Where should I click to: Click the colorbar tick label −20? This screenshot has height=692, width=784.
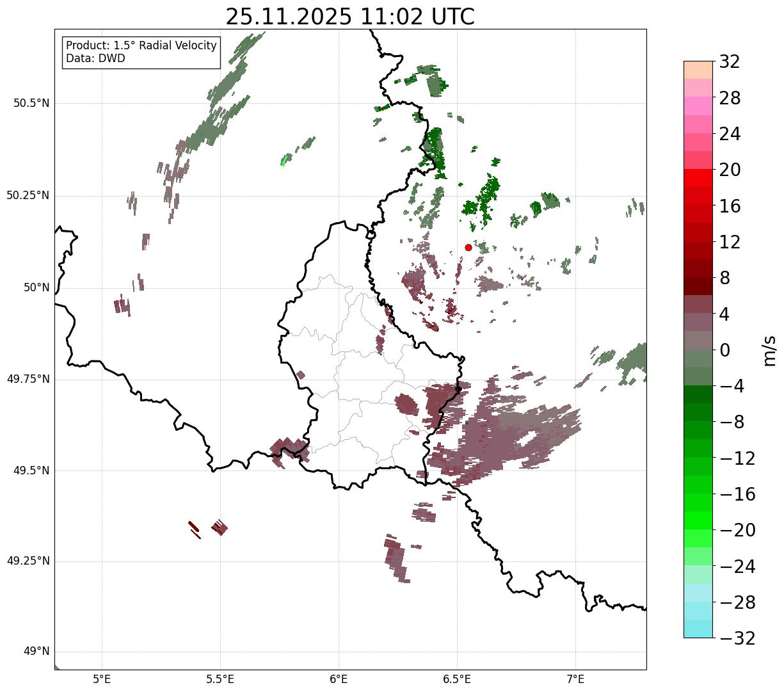tap(737, 530)
